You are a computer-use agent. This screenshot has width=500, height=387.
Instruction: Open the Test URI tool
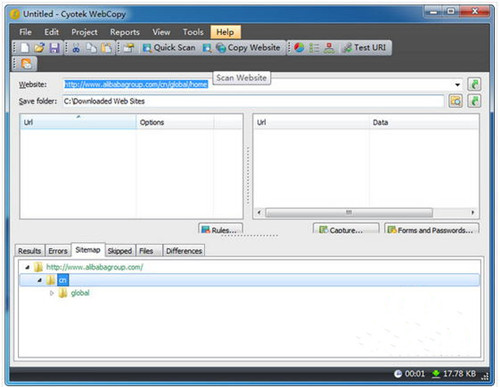tap(365, 48)
